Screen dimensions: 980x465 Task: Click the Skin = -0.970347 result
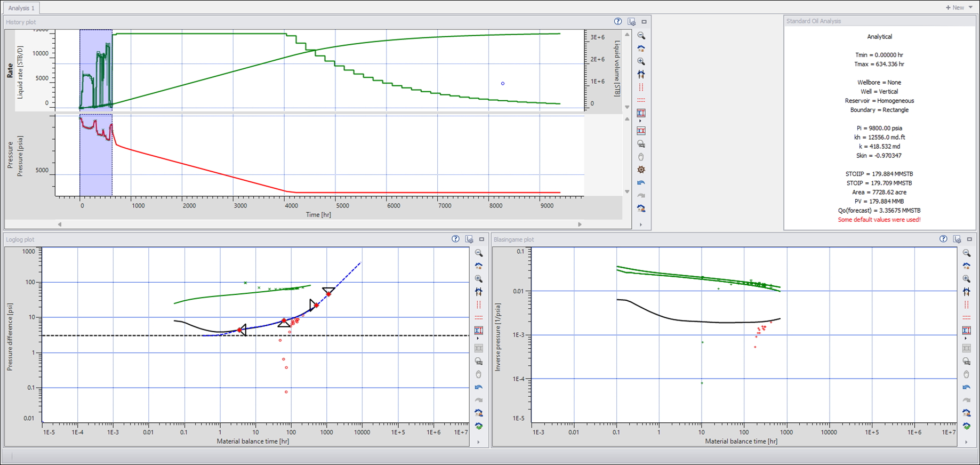[879, 156]
